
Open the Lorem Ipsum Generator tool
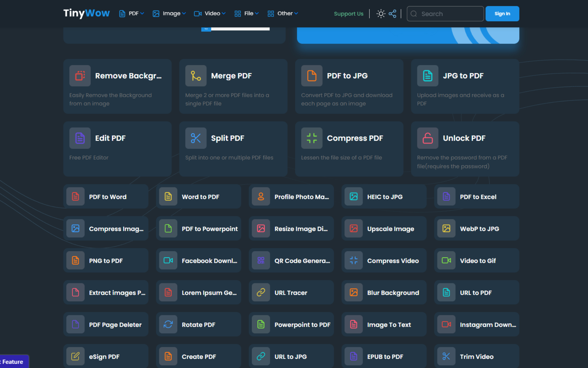tap(199, 292)
